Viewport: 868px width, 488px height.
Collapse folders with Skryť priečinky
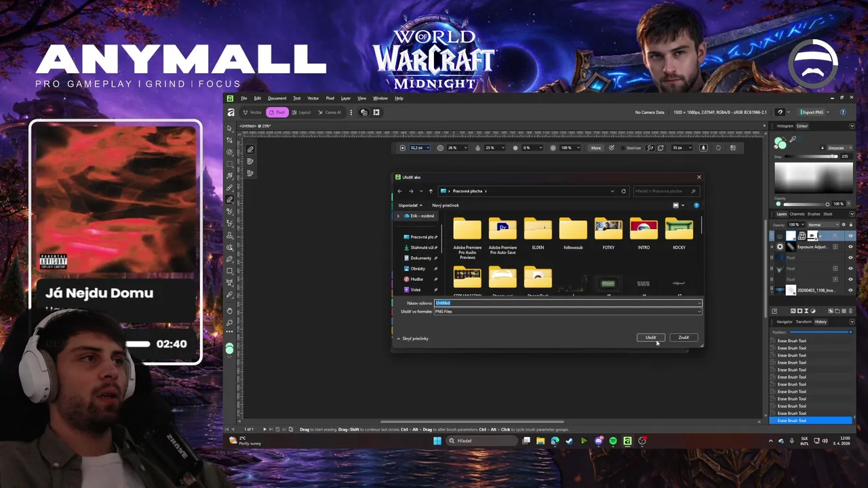point(413,338)
